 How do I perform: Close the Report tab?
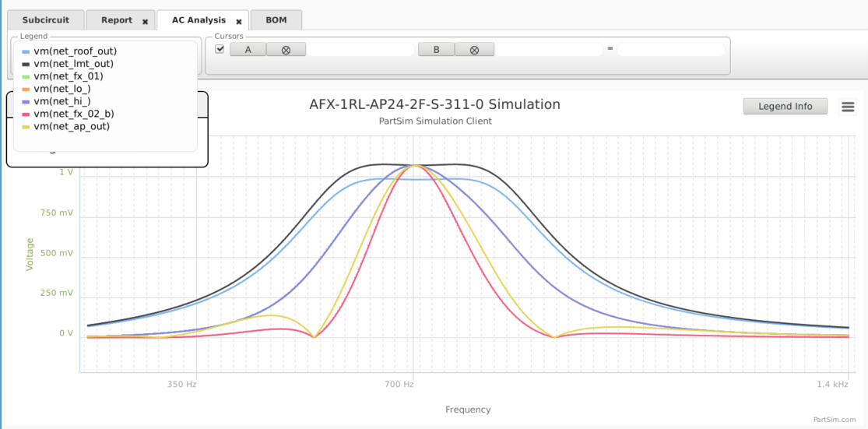(x=145, y=22)
